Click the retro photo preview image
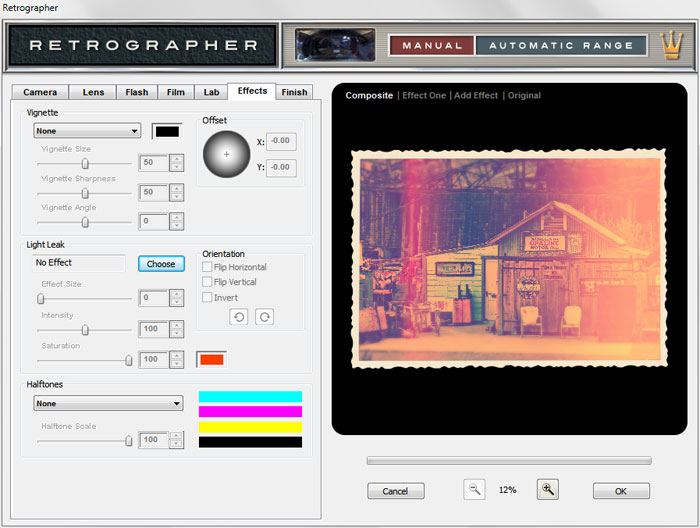 [x=509, y=258]
